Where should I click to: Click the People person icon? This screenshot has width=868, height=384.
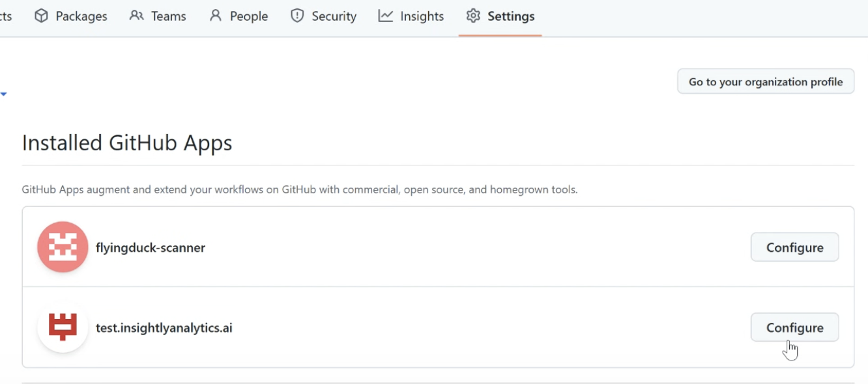[216, 16]
